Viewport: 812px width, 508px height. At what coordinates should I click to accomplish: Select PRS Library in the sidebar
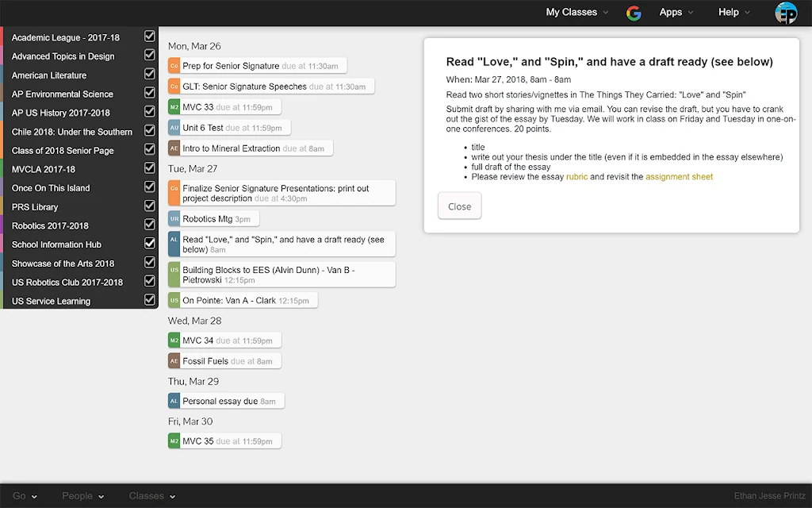(x=35, y=207)
